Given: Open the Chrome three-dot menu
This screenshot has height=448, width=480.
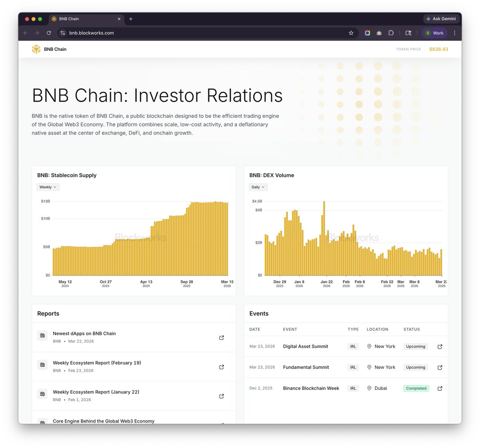Looking at the screenshot, I should tap(454, 33).
